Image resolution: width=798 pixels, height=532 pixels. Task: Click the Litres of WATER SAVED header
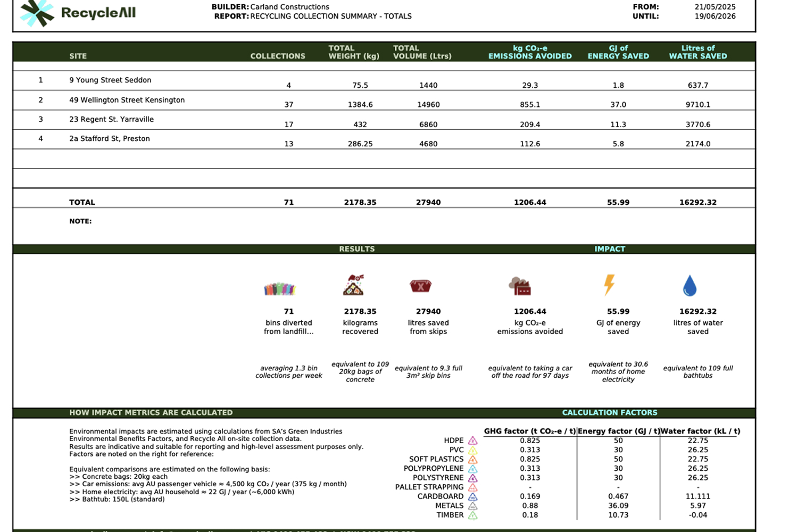[698, 52]
